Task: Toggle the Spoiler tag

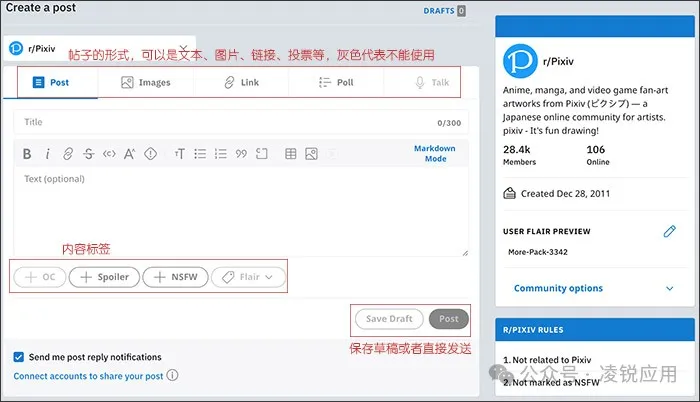Action: 104,277
